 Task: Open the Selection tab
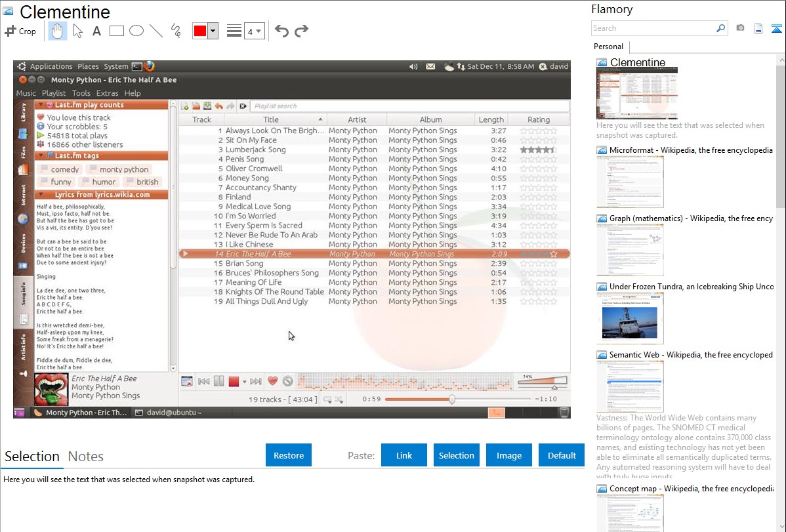tap(32, 457)
